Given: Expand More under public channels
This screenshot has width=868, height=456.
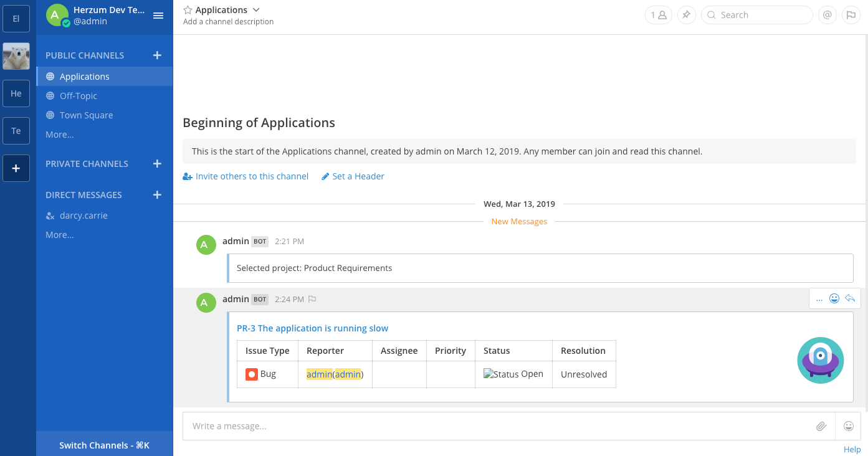Looking at the screenshot, I should [60, 135].
